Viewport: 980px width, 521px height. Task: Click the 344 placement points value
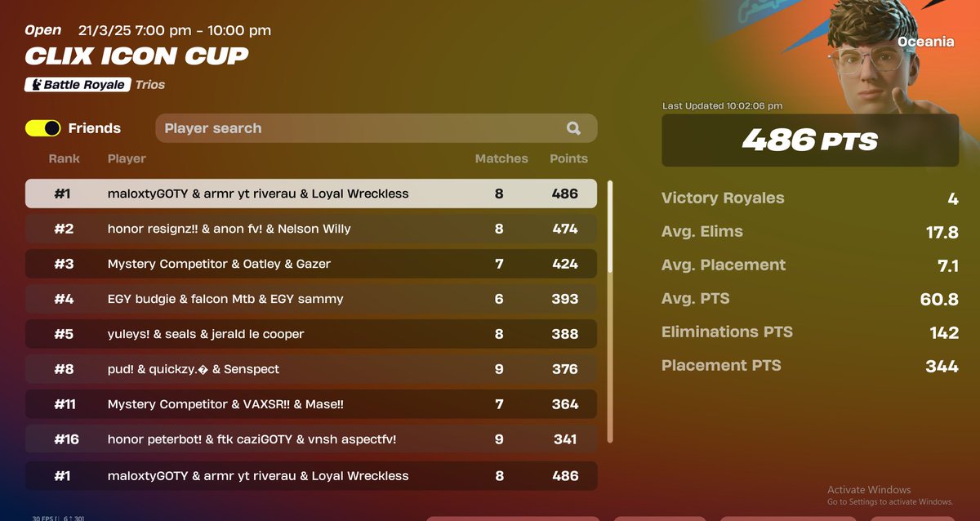[942, 366]
